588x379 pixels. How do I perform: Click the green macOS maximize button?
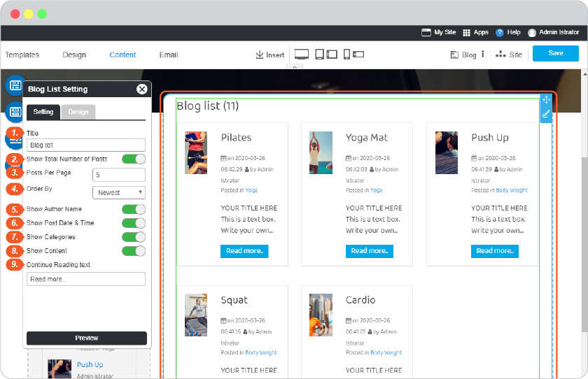click(42, 14)
